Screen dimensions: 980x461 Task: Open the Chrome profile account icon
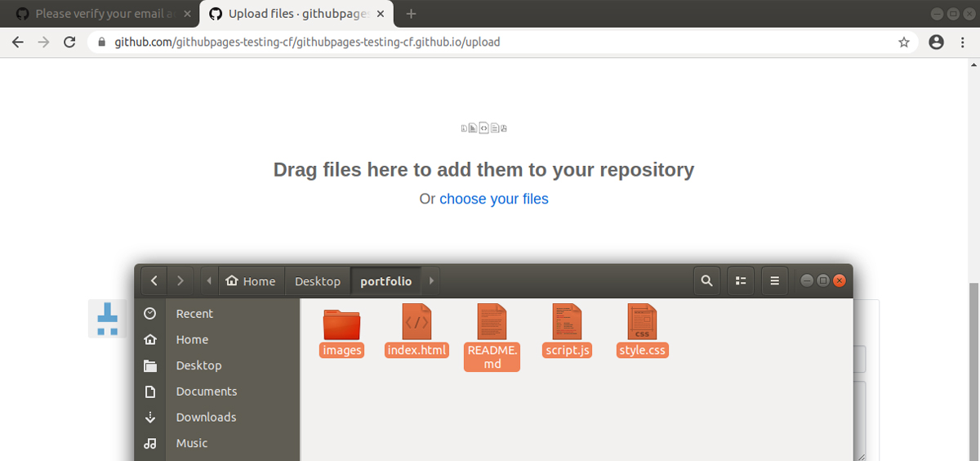[937, 43]
